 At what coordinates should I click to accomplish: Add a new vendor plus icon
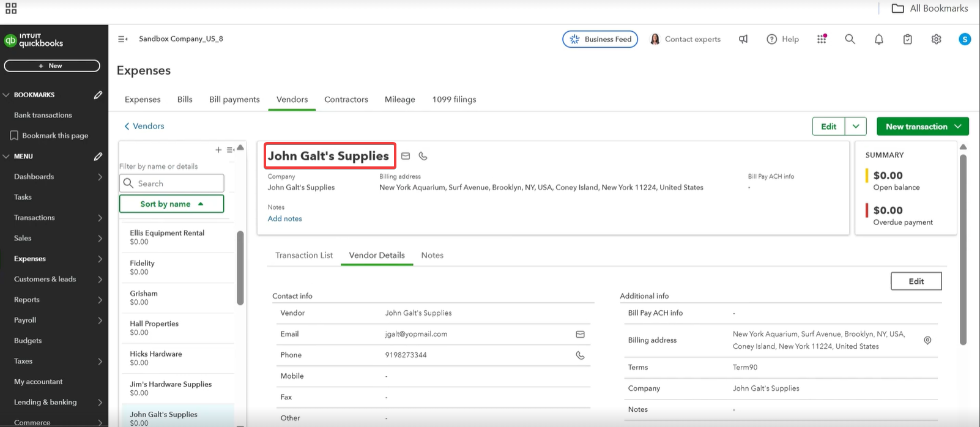point(218,150)
